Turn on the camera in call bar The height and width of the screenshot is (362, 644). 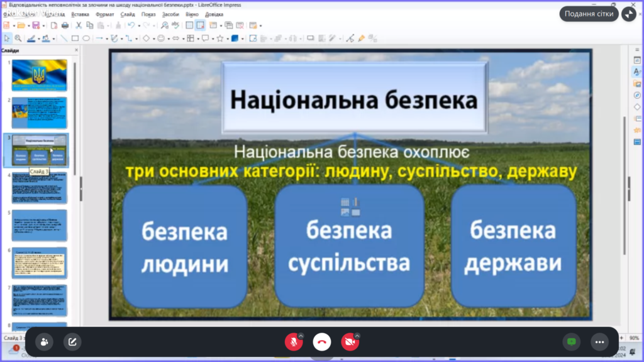349,342
